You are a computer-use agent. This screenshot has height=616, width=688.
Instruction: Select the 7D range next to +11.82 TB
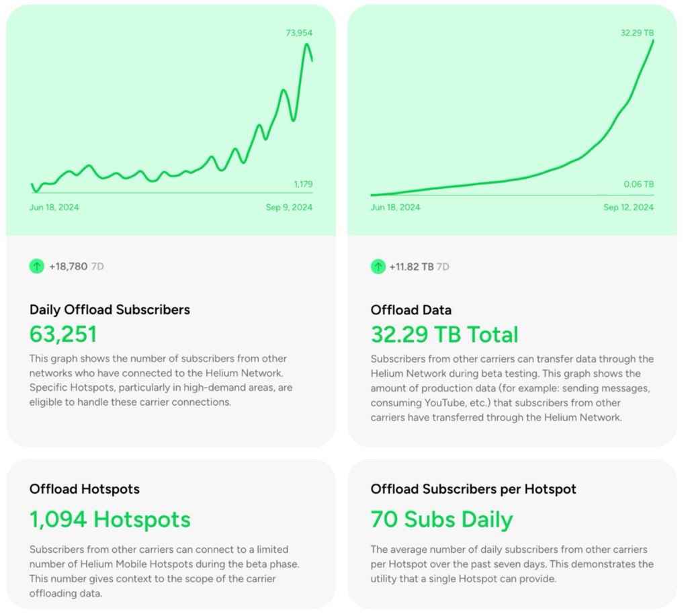pyautogui.click(x=443, y=267)
